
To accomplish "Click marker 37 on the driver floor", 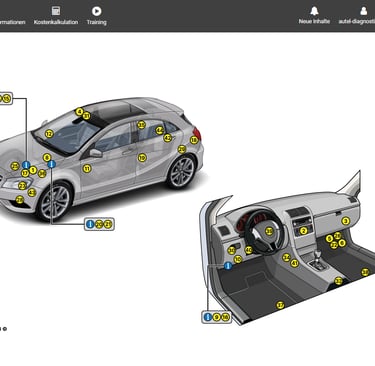I will click(280, 305).
